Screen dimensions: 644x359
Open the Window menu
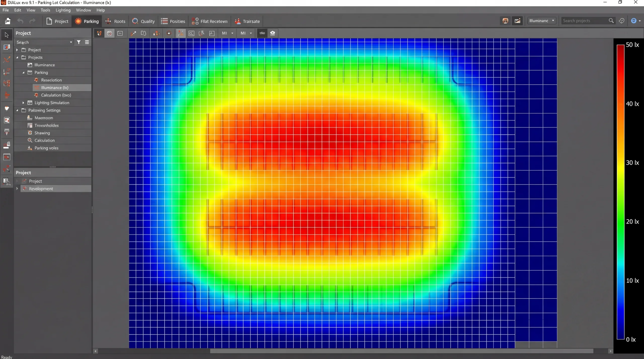83,10
